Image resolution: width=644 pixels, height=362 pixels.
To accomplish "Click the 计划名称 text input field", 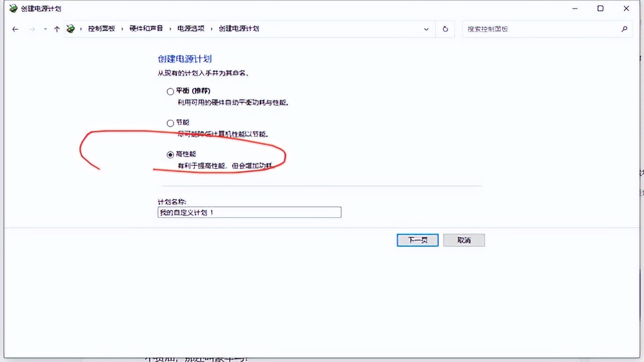I will point(249,212).
